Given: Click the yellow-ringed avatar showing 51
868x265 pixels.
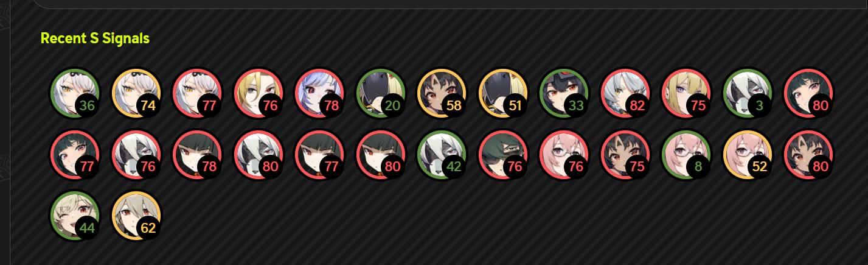Looking at the screenshot, I should click(x=503, y=93).
